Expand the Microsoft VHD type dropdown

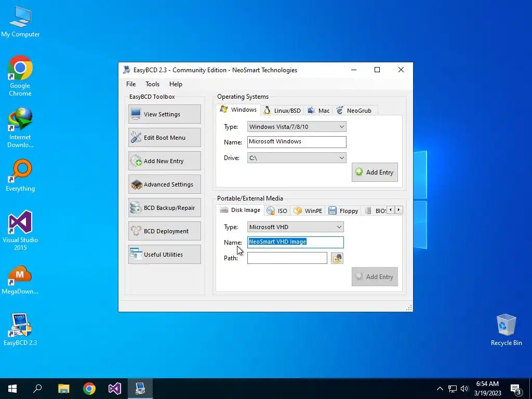(295, 227)
